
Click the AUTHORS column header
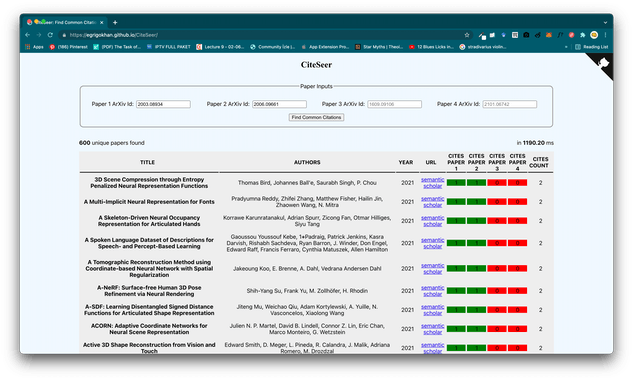[307, 162]
